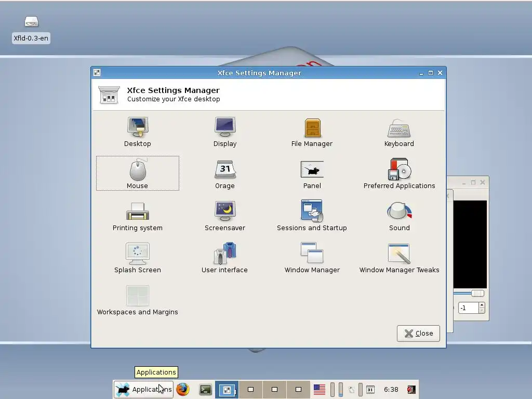This screenshot has width=532, height=399.
Task: Open Workspaces and Margins settings
Action: pos(137,301)
